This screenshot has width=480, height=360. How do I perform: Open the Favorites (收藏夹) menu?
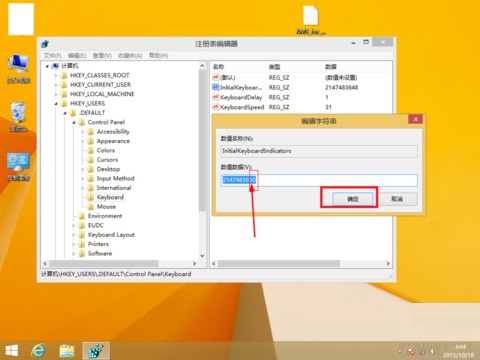130,55
